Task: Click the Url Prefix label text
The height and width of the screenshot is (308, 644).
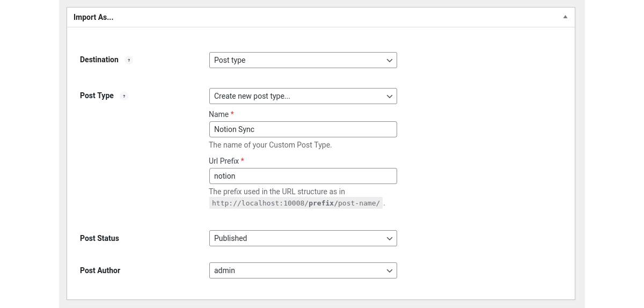Action: point(224,161)
